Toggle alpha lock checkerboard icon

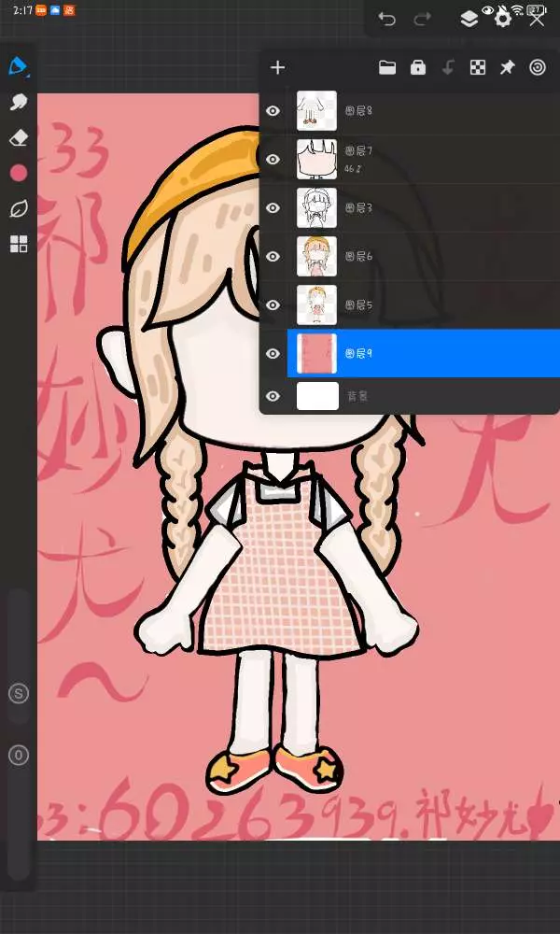[477, 67]
